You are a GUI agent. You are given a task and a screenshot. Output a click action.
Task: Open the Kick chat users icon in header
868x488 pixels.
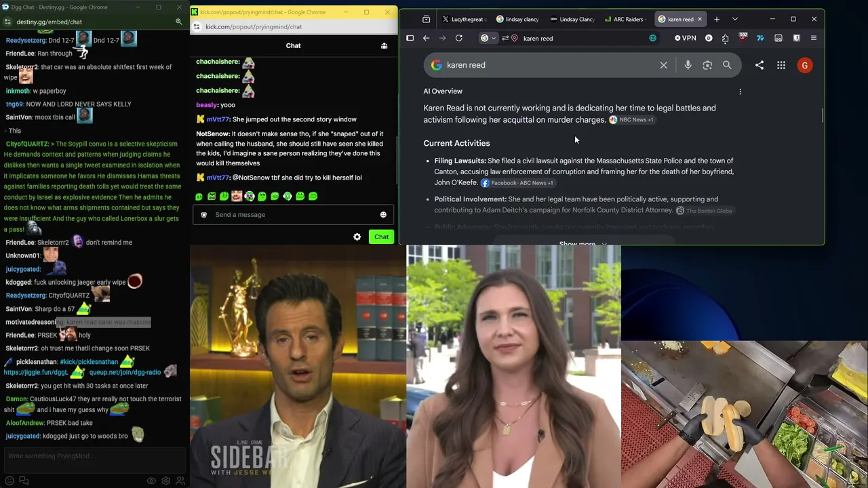click(384, 45)
